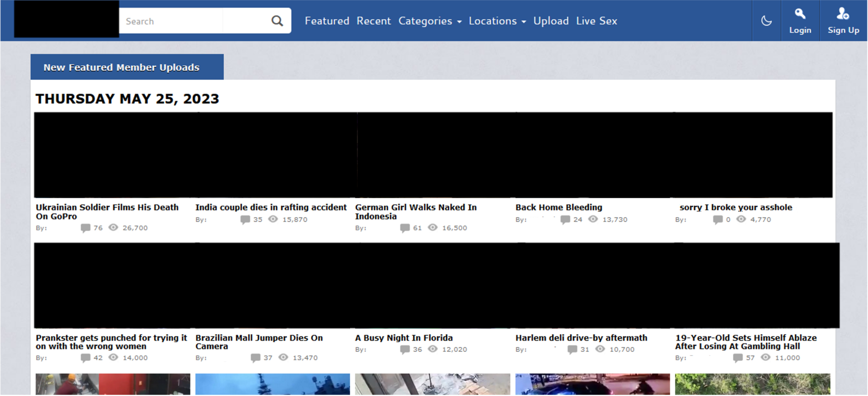Image resolution: width=868 pixels, height=396 pixels.
Task: Open India couple dies in rafting accident link
Action: point(271,208)
